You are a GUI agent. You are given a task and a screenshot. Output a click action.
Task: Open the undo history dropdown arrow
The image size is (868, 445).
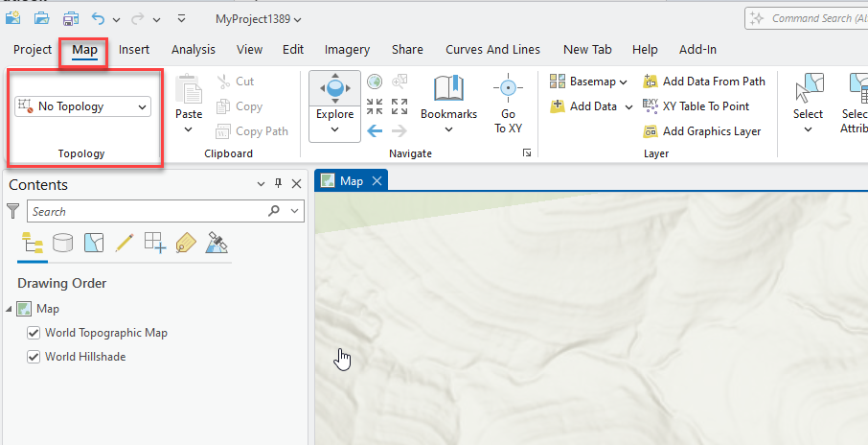(116, 19)
